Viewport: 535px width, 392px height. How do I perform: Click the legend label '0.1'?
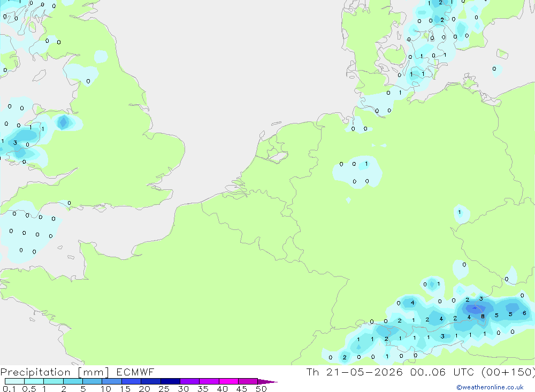point(9,389)
